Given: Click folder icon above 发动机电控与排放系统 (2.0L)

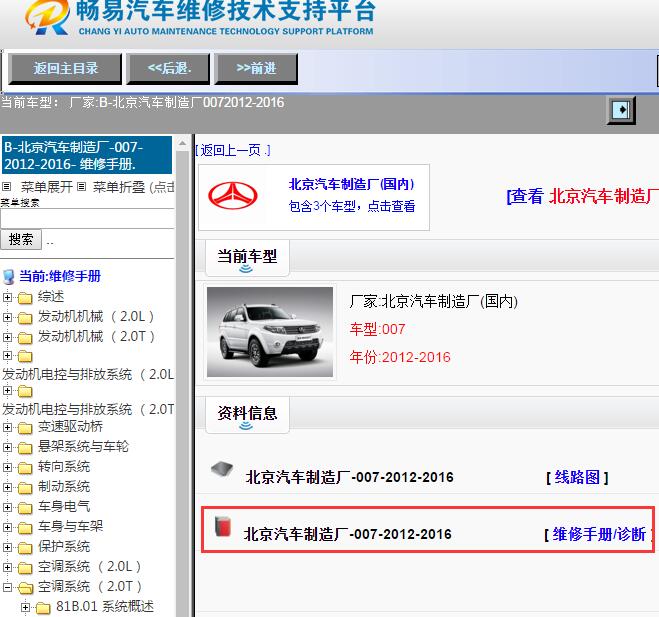Looking at the screenshot, I should pos(25,356).
